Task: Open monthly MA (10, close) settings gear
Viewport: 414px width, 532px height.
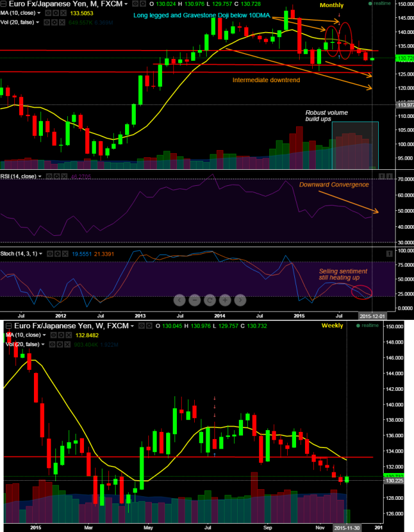Action: click(x=56, y=13)
